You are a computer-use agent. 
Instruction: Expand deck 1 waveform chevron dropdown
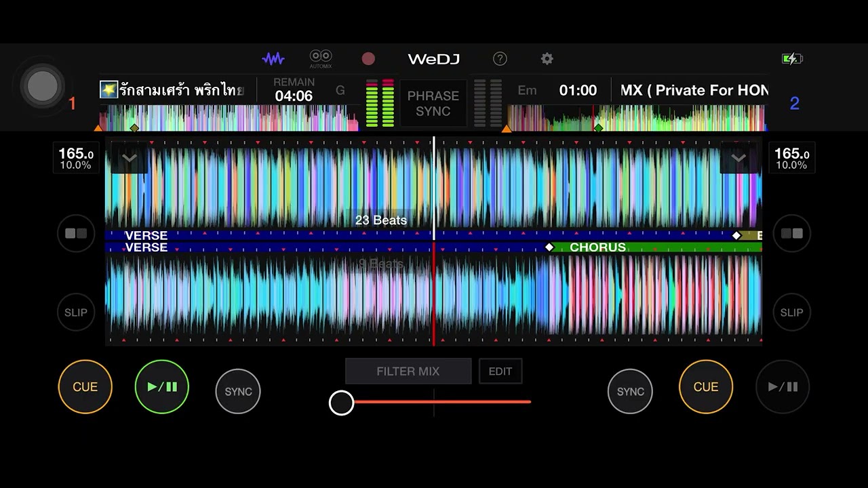(129, 158)
